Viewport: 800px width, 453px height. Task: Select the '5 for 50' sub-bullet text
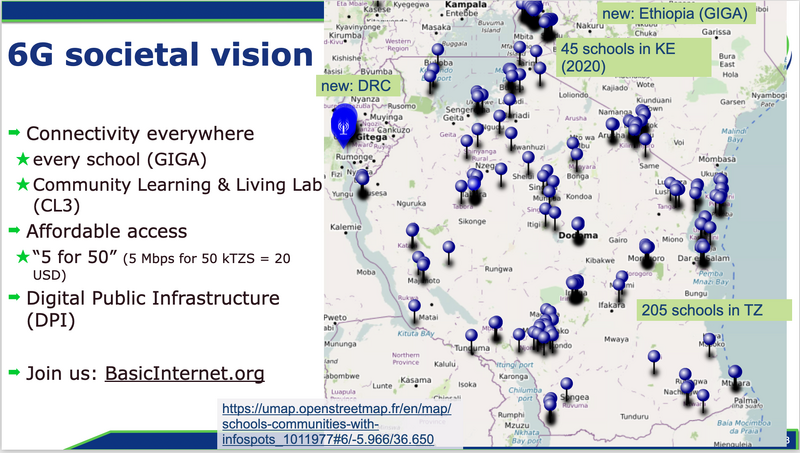pos(162,265)
